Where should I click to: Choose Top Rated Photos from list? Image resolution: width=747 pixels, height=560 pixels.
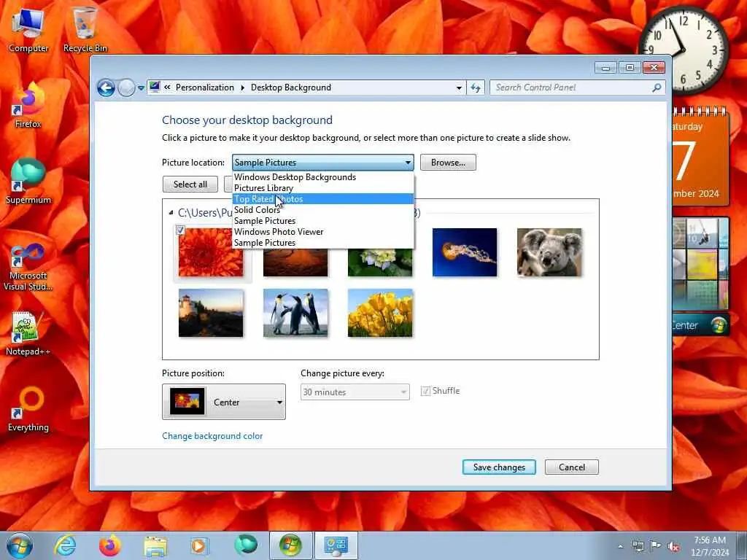[x=323, y=199]
